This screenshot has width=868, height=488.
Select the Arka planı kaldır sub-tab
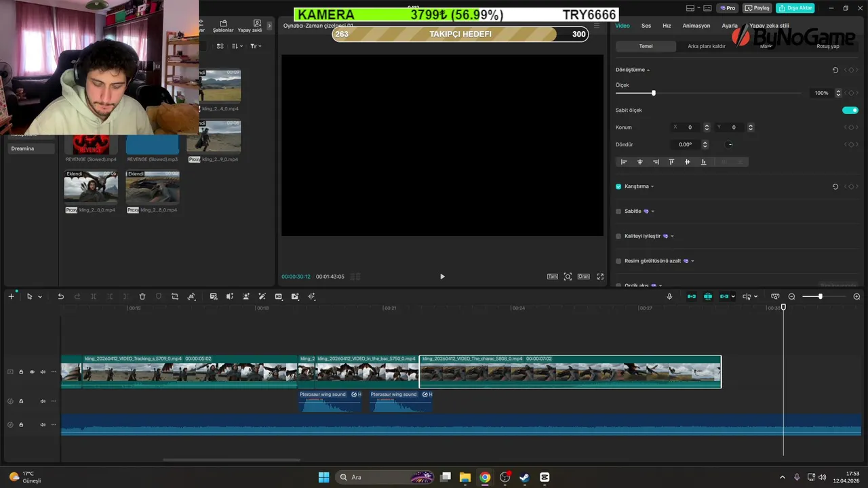click(707, 46)
